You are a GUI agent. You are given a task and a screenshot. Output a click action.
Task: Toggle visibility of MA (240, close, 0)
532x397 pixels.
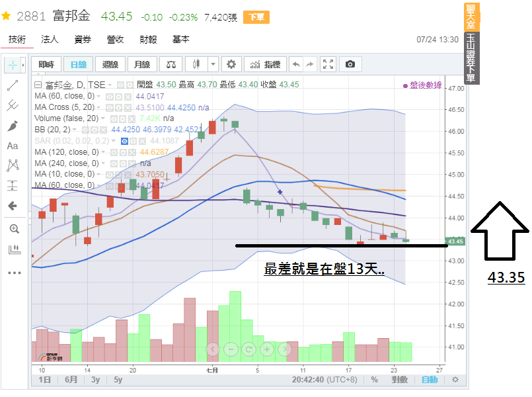114,163
